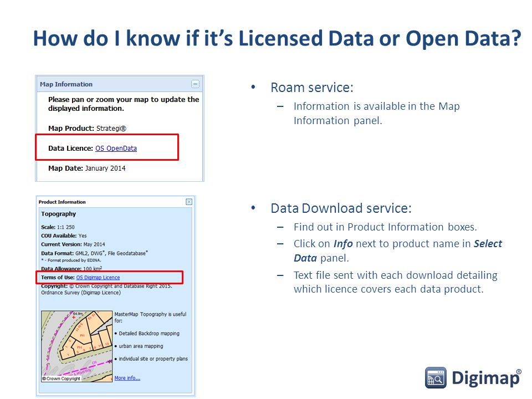This screenshot has width=532, height=399.
Task: Click the 'Find out in Product Information boxes' line
Action: click(386, 227)
